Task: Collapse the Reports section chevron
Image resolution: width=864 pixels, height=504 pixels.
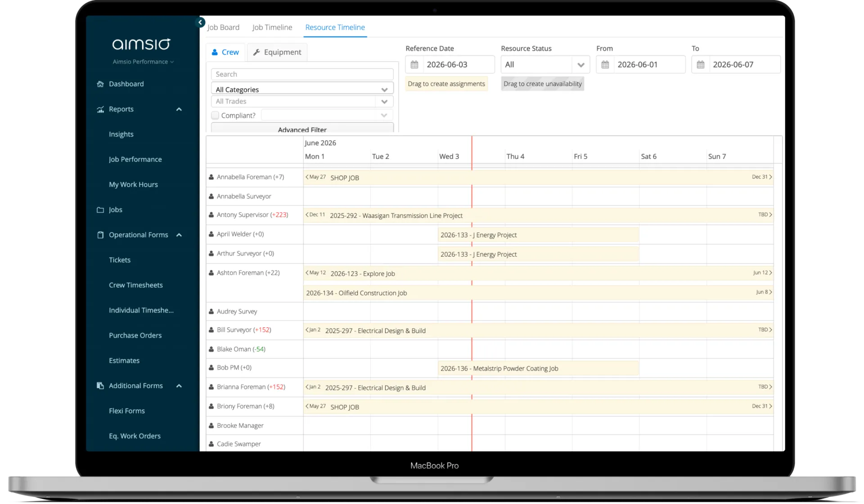Action: pos(179,109)
